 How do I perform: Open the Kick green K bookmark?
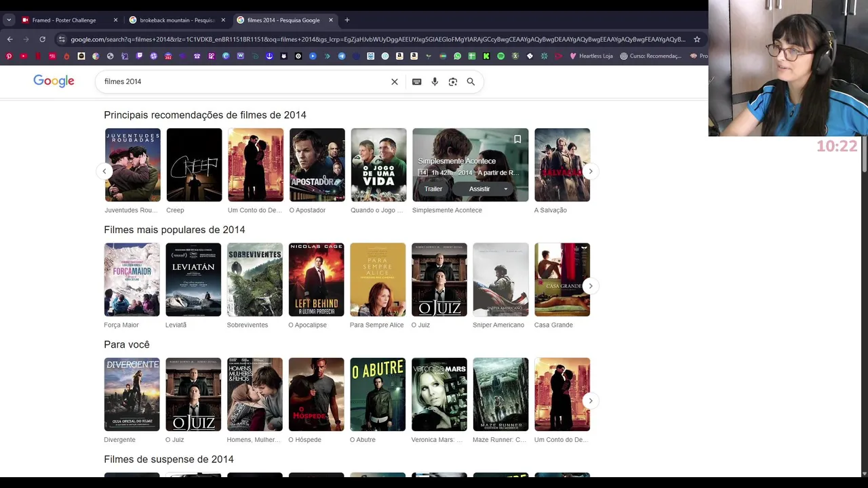[x=486, y=56]
